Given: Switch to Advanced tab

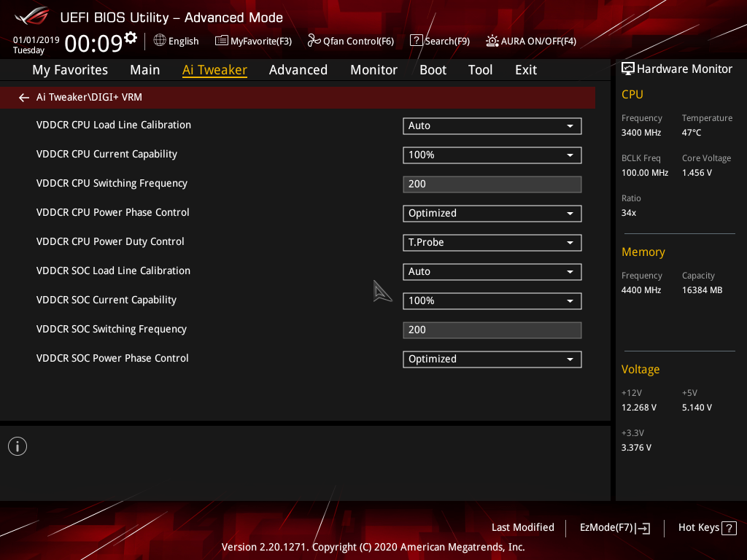Looking at the screenshot, I should (x=298, y=70).
